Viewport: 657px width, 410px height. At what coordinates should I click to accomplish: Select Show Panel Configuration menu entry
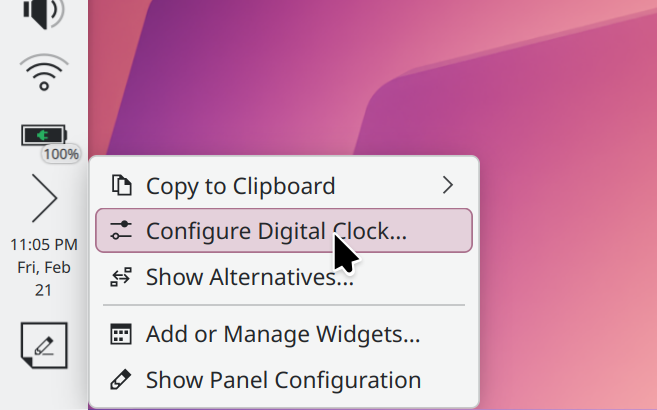[283, 380]
